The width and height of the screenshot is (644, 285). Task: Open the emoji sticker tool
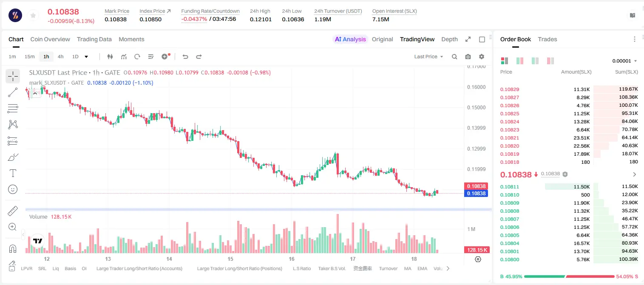point(13,189)
